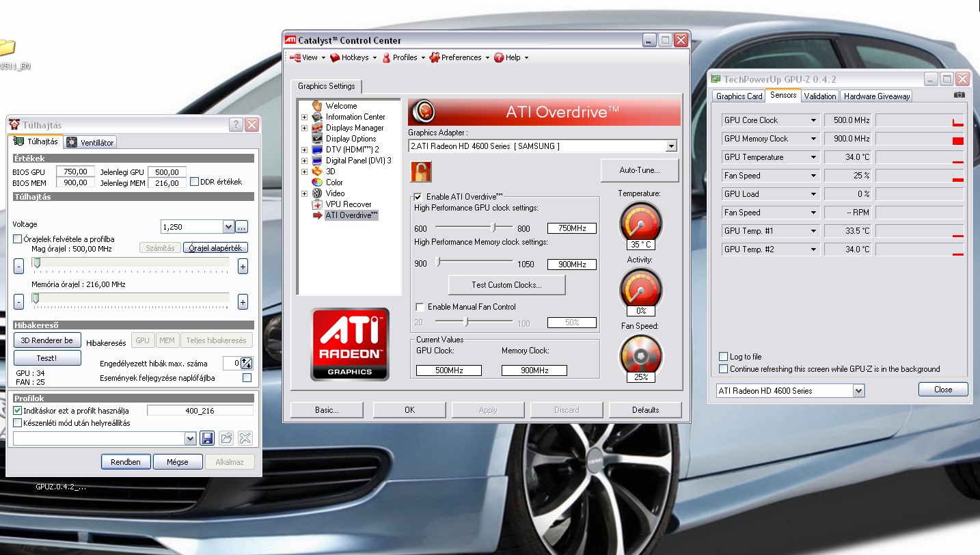Image resolution: width=980 pixels, height=555 pixels.
Task: Click the open profile folder icon
Action: tap(227, 439)
